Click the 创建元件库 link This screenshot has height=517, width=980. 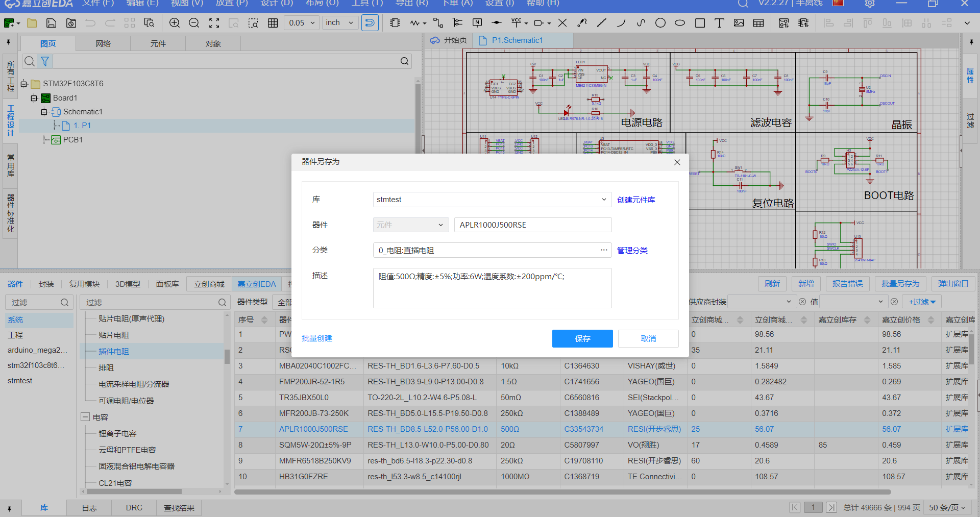pos(635,200)
